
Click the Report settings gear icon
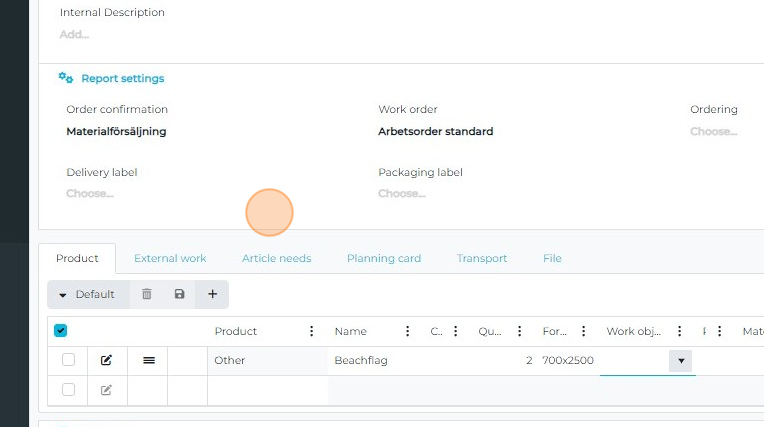coord(66,78)
